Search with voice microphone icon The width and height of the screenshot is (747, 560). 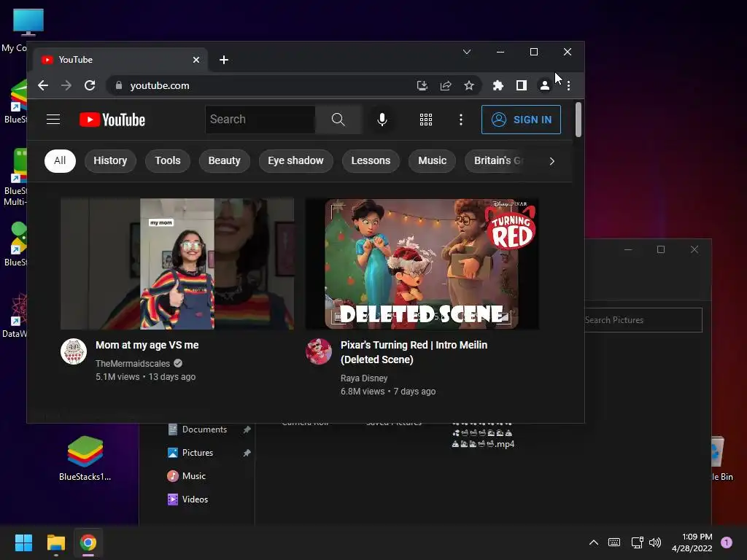[382, 120]
